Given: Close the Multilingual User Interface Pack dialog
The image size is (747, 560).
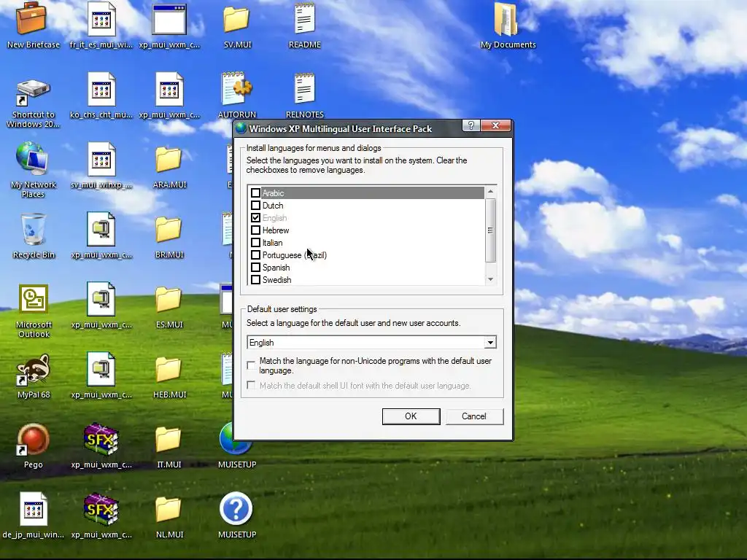Looking at the screenshot, I should point(495,125).
